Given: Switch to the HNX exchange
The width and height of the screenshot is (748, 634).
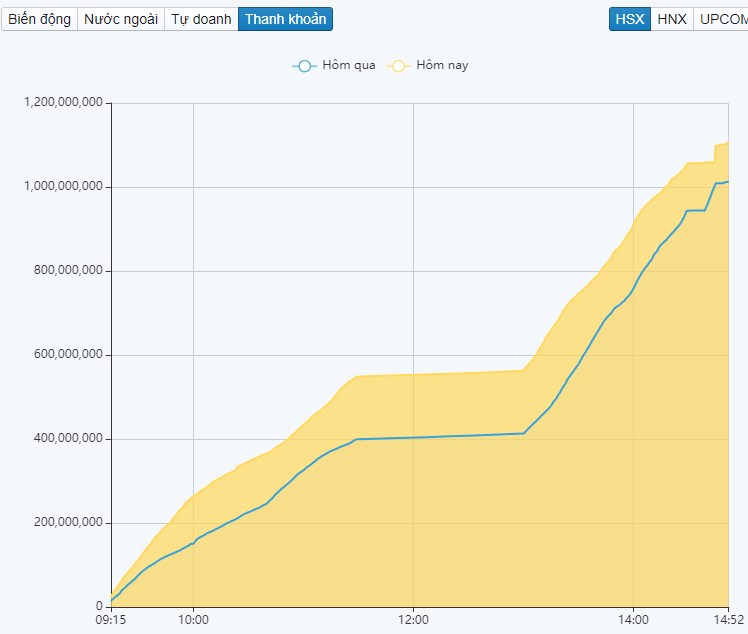Looking at the screenshot, I should [x=672, y=19].
